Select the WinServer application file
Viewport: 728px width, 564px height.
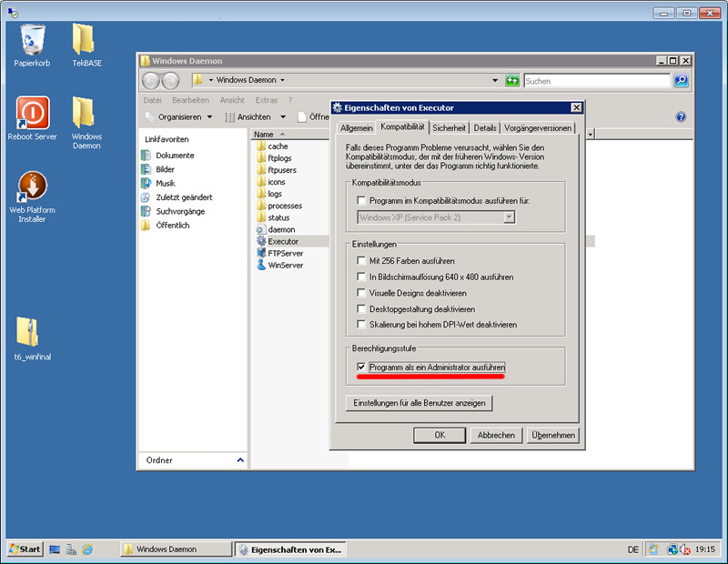[x=279, y=266]
